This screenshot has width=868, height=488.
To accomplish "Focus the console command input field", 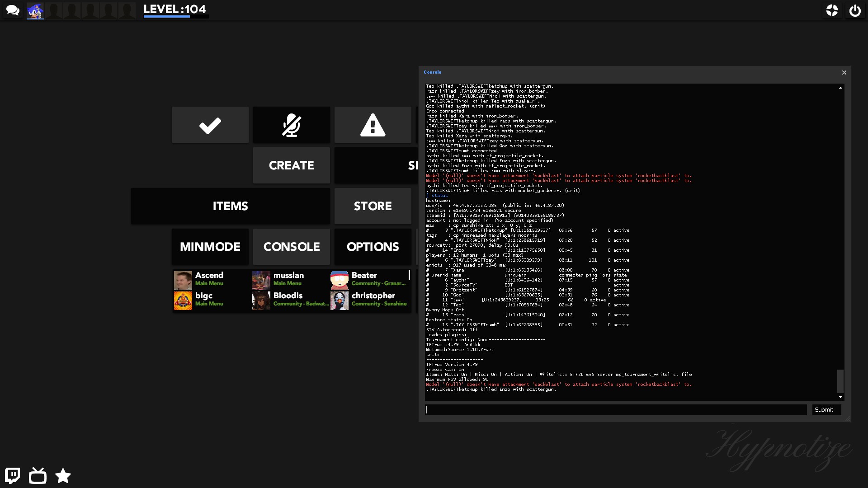I will click(x=615, y=410).
